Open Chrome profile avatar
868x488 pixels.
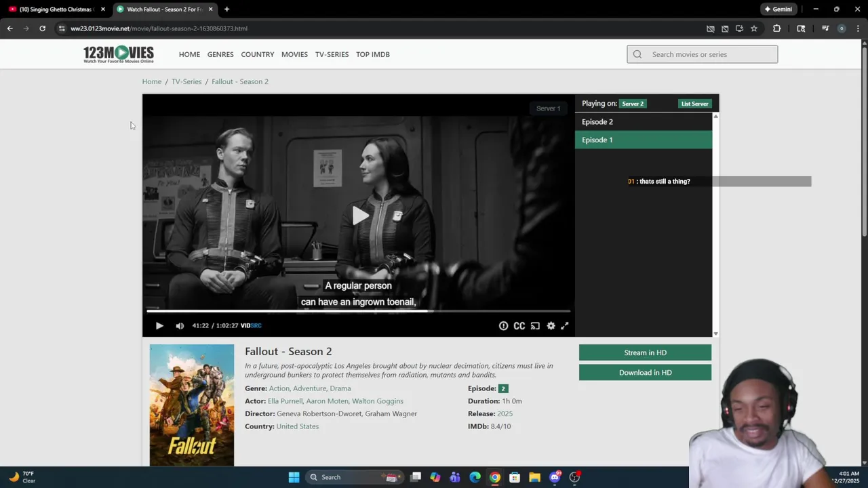tap(842, 28)
